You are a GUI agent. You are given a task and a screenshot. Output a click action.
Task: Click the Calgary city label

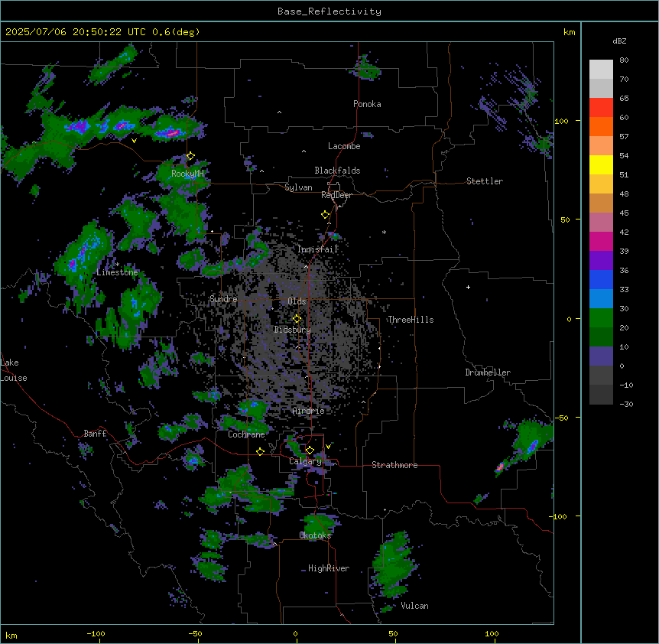click(305, 461)
